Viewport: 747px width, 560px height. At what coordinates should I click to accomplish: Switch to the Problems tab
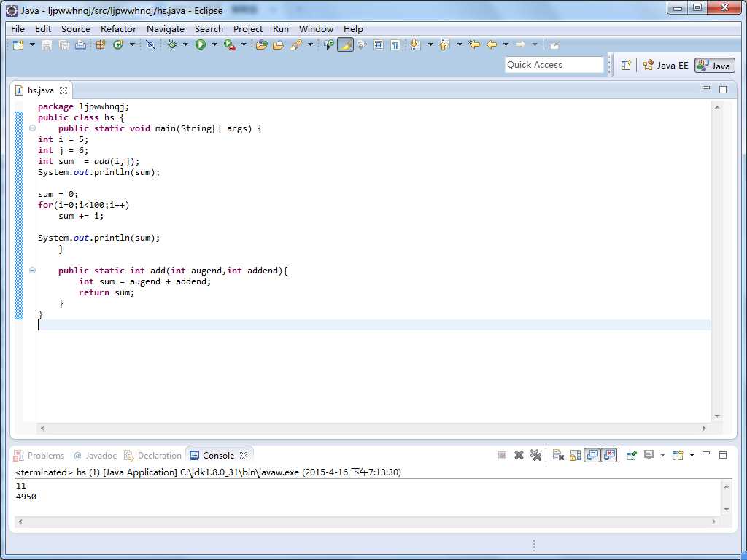39,456
